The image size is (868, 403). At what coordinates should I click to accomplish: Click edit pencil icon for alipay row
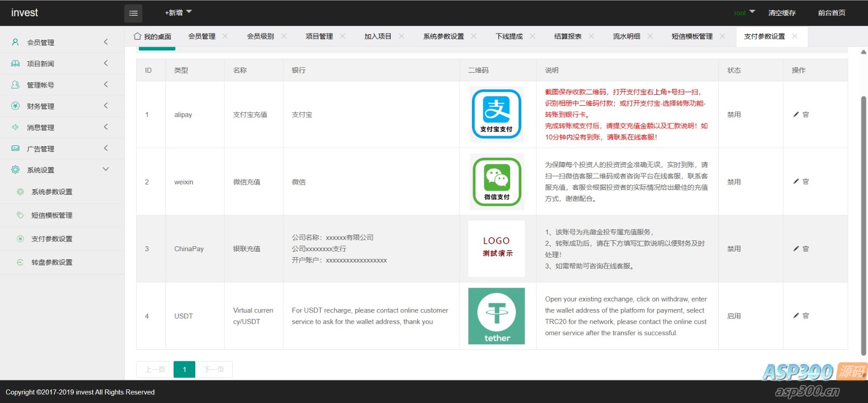796,114
